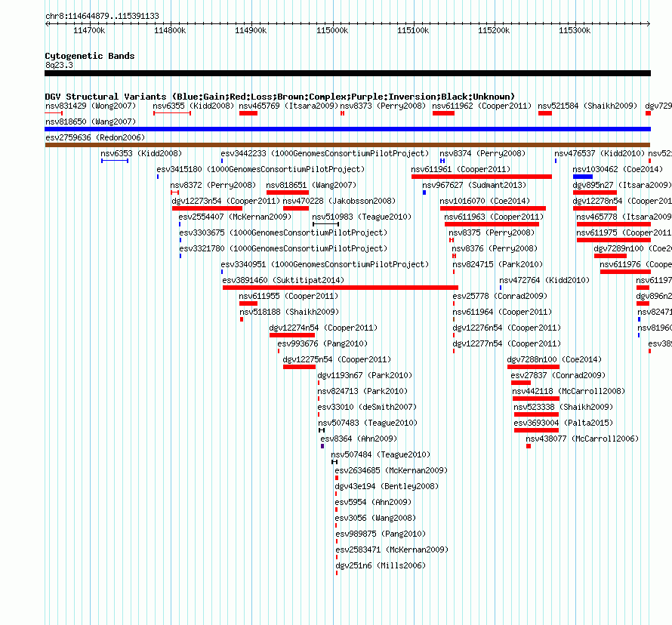Open the esv2634685 (McKernan2009) label

(x=391, y=470)
